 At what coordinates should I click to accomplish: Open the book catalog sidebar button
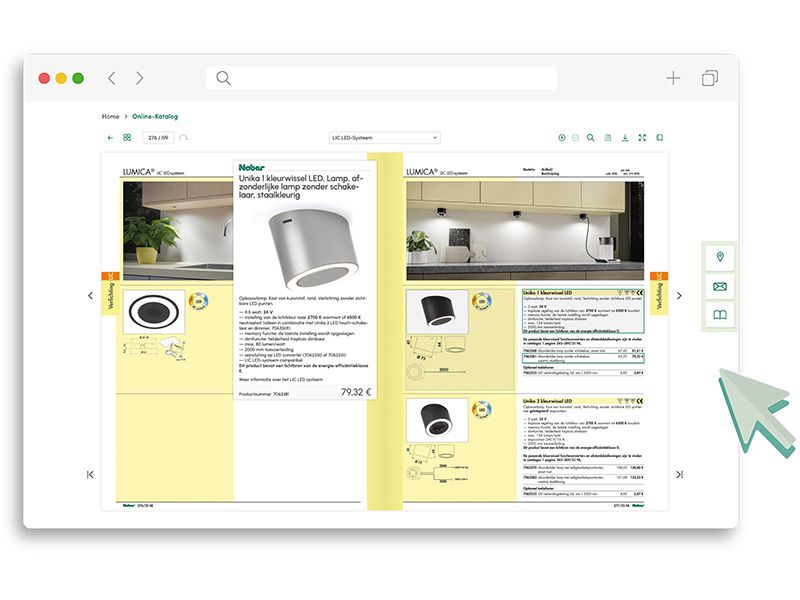coord(720,315)
